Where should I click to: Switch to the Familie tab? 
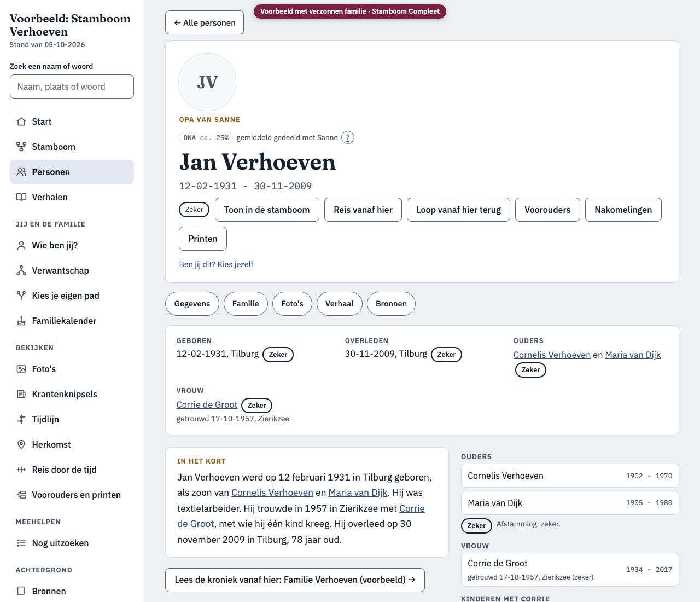click(x=246, y=304)
